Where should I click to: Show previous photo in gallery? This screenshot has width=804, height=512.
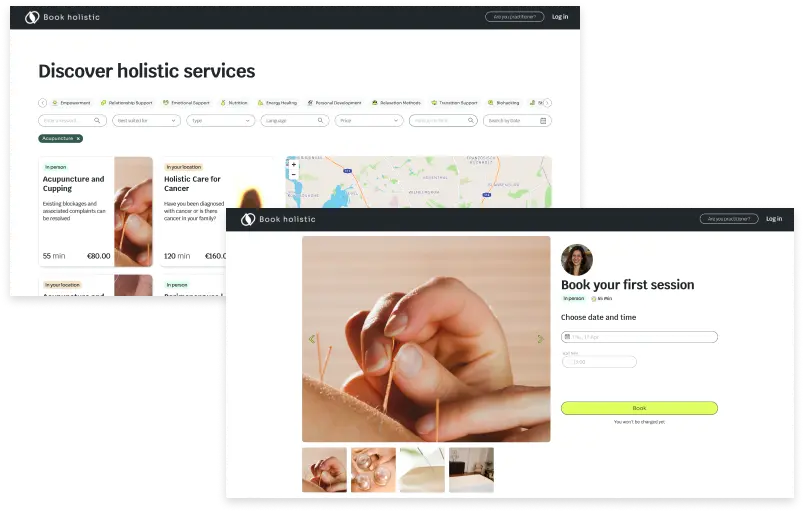point(312,339)
